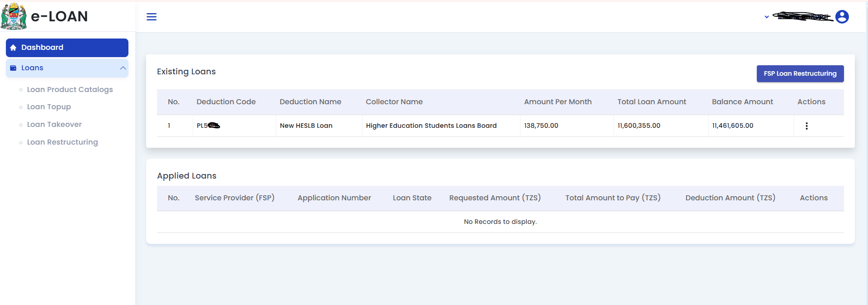This screenshot has height=305, width=868.
Task: Expand the dropdown arrow next to username
Action: coord(766,17)
